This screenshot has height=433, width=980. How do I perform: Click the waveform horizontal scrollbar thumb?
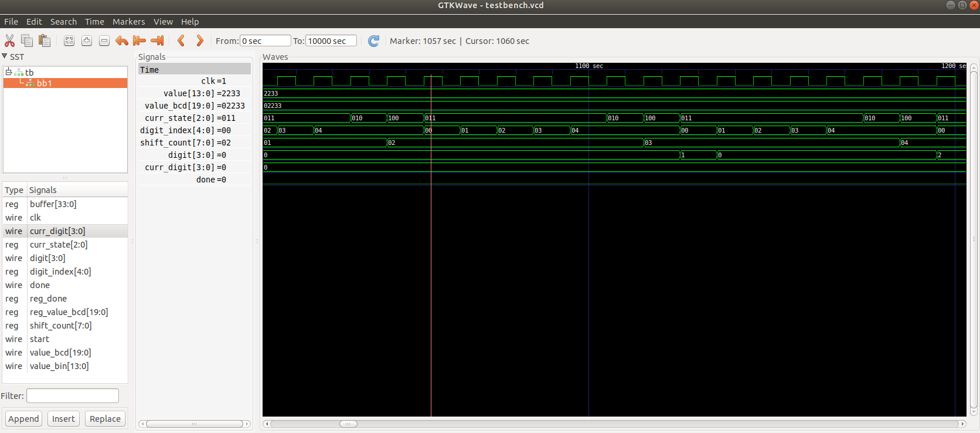348,424
